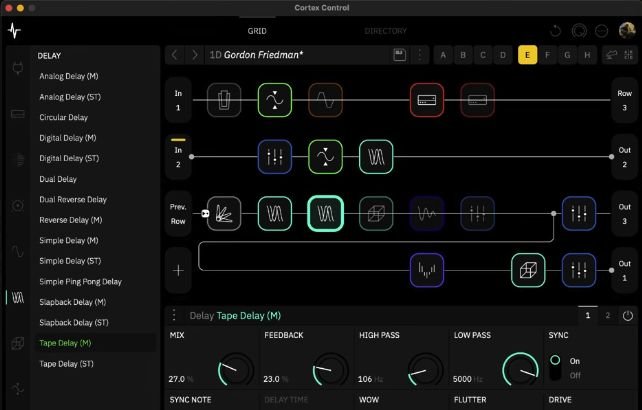Click the undo arrow icon in the top bar

pos(555,31)
